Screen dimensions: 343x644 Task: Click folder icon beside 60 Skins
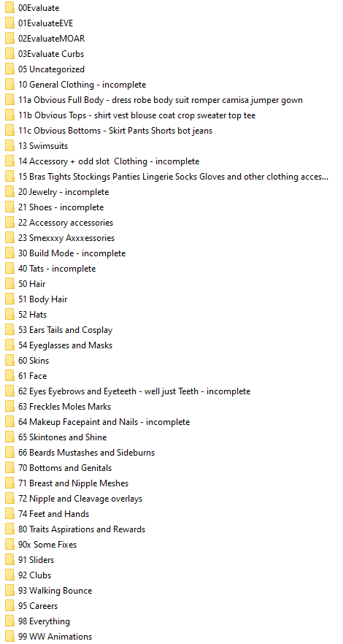pos(9,361)
